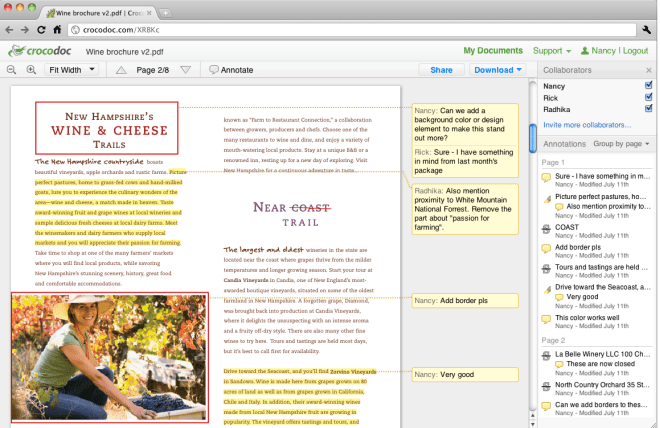Click the Share button
The width and height of the screenshot is (660, 428).
point(441,70)
